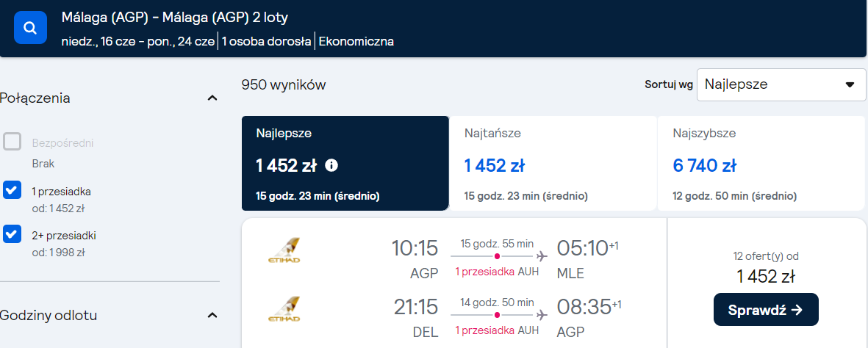Switch to the Najszybsze tab
Screen dimensions: 868x348
(x=761, y=163)
